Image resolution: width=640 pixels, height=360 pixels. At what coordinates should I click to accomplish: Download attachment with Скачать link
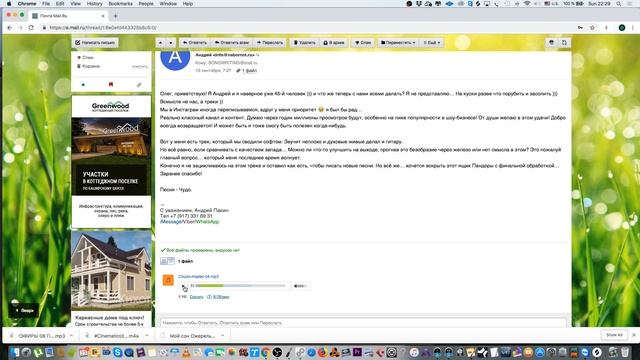tap(196, 297)
